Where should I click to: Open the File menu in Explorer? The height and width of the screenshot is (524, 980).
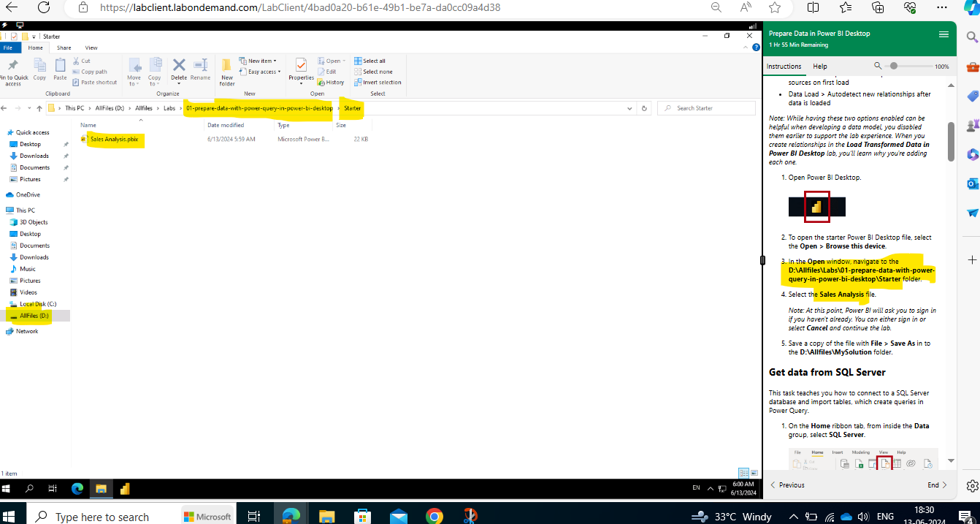pos(8,48)
